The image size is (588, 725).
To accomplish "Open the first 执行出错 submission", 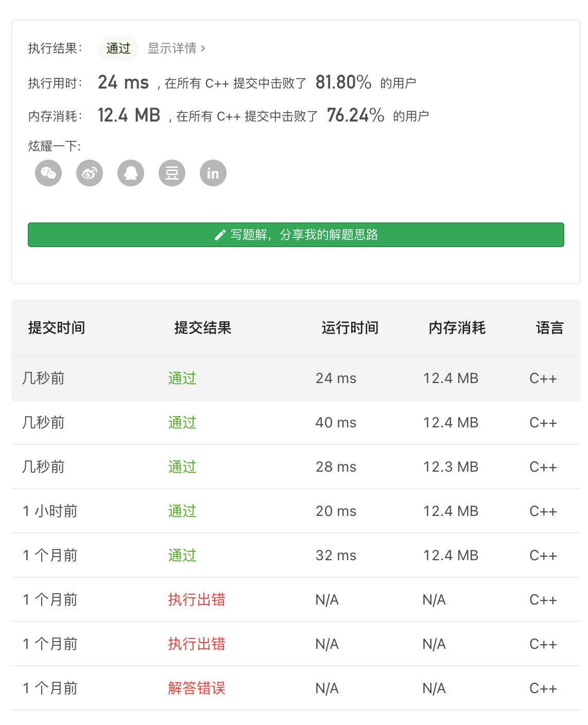I will [x=197, y=600].
